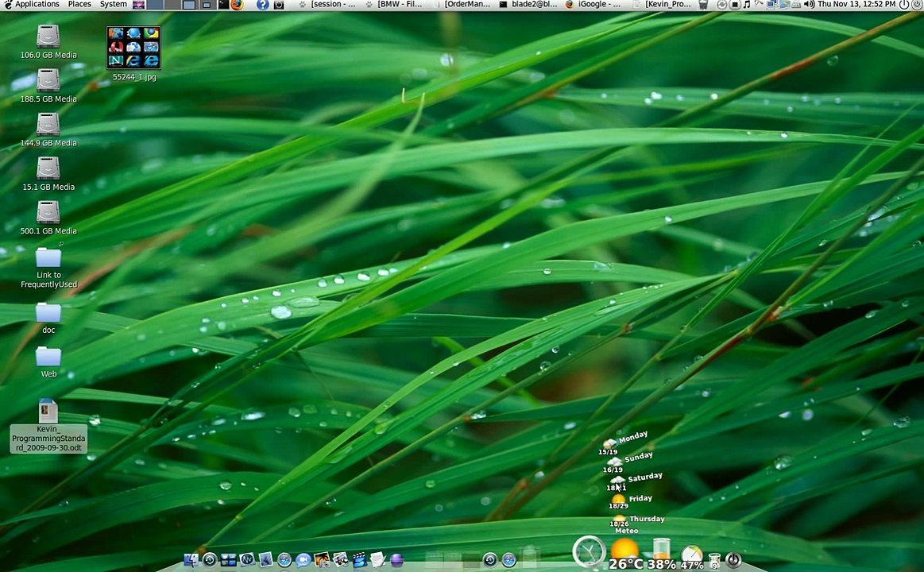Open the iMovie clapperboard dock icon
The image size is (924, 572).
pos(359,560)
